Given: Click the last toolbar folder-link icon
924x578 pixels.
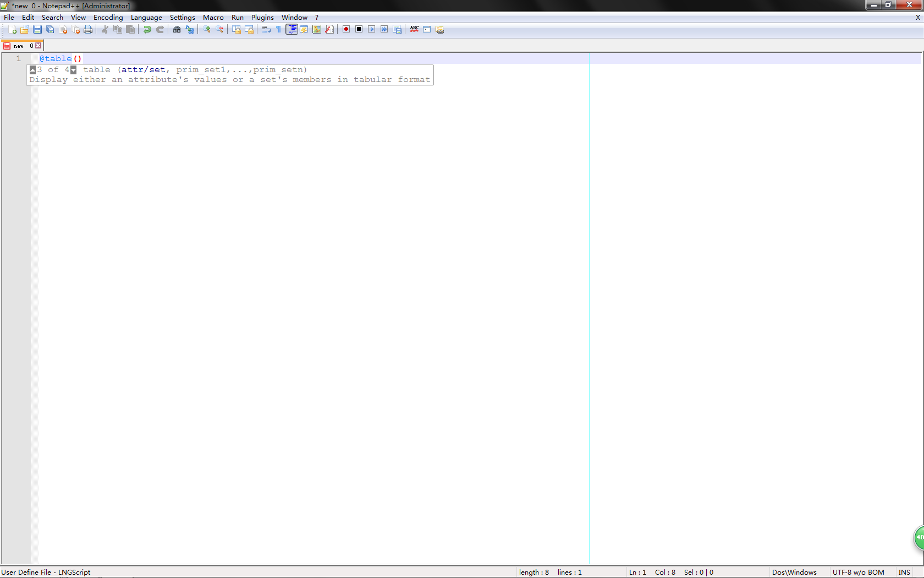Looking at the screenshot, I should pyautogui.click(x=439, y=29).
